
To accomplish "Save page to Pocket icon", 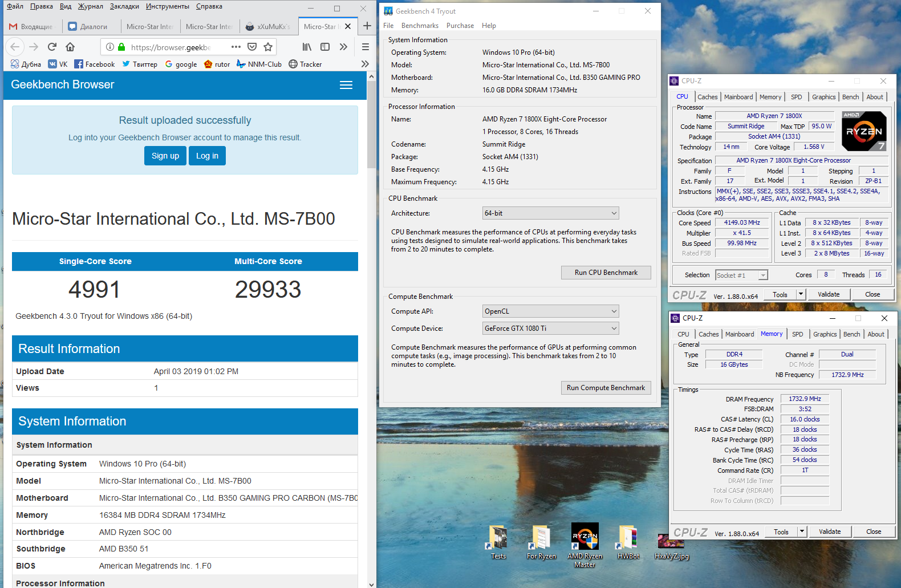I will point(252,47).
